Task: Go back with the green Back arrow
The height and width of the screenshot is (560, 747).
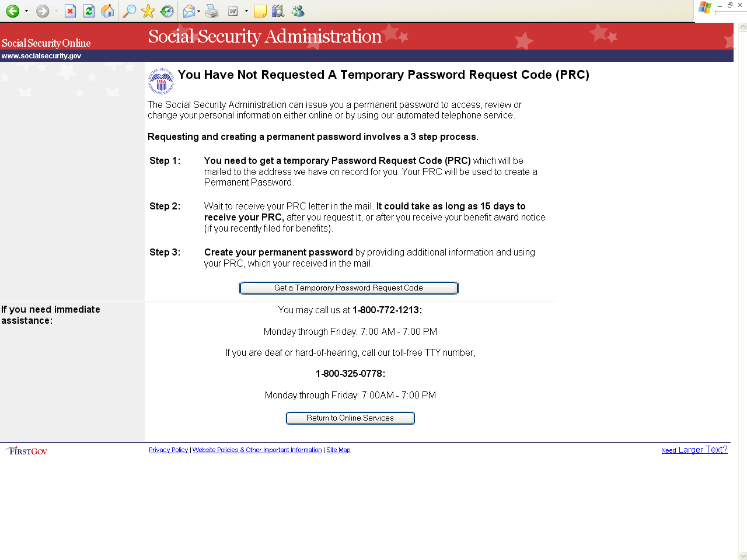Action: click(x=12, y=11)
